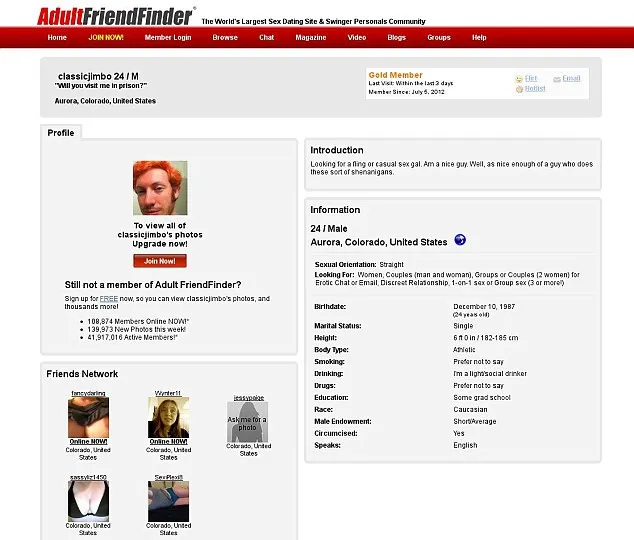Image resolution: width=634 pixels, height=540 pixels.
Task: Open the jessypaige username link
Action: tap(249, 398)
